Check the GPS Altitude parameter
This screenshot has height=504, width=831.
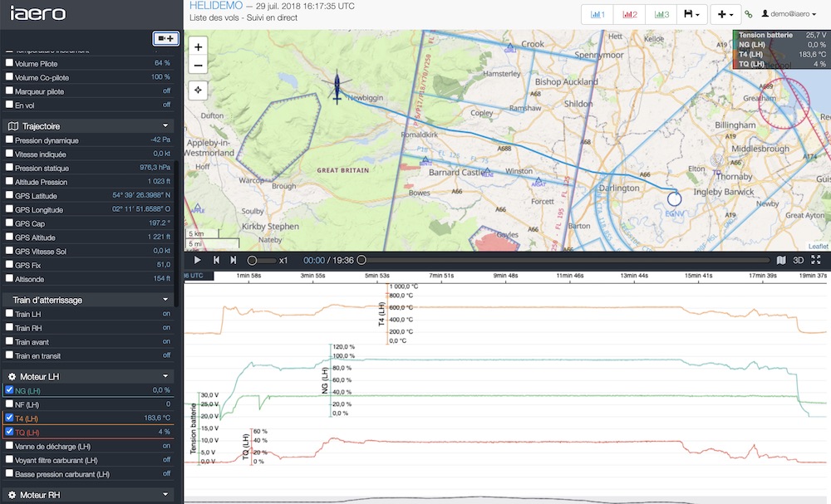10,237
